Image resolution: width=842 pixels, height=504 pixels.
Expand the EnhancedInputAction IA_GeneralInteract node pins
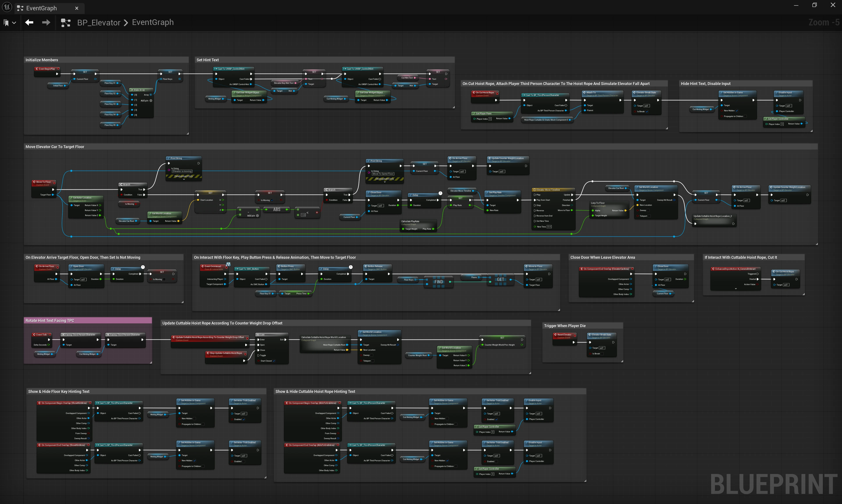[736, 288]
